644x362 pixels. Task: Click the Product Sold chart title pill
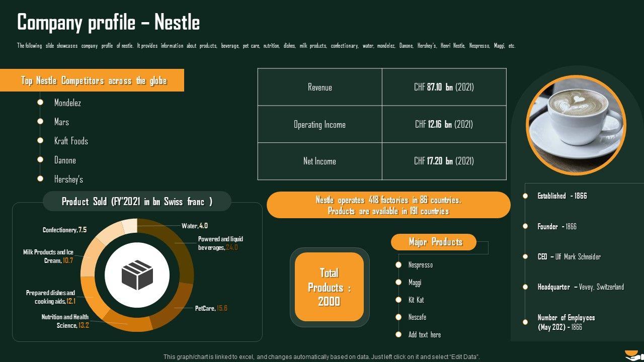(x=137, y=202)
